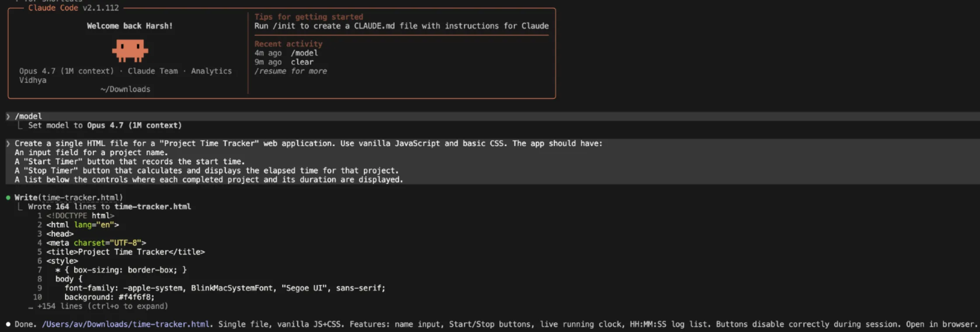Click the ellipsis before +154 lines
The height and width of the screenshot is (332, 980).
coord(31,307)
